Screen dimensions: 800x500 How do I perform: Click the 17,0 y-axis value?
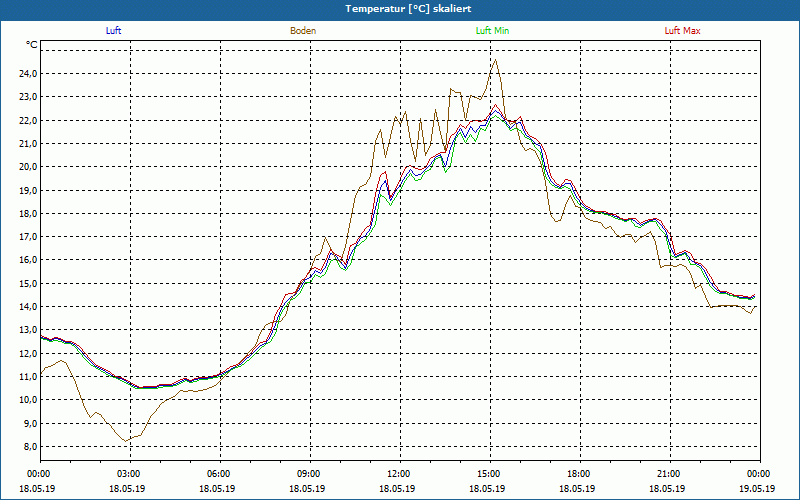28,237
